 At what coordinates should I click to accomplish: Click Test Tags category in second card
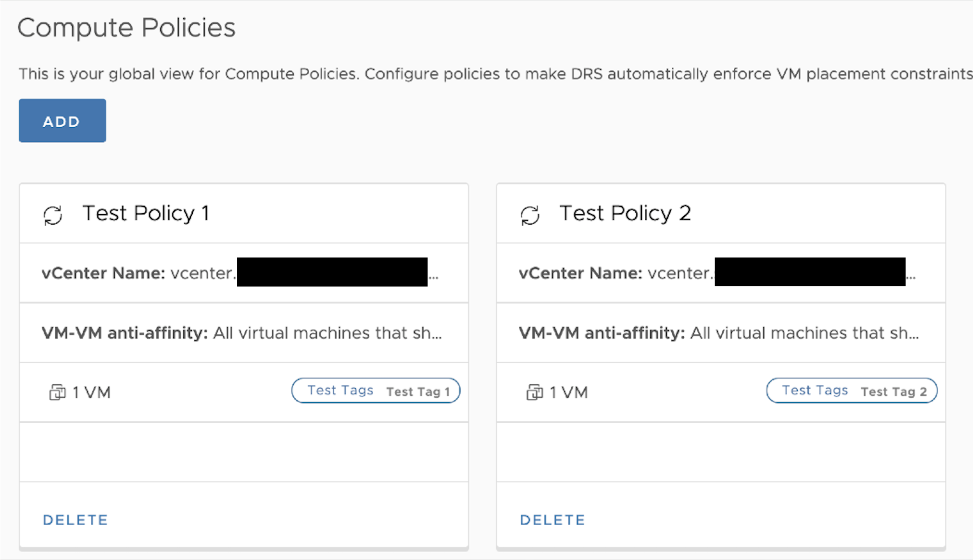(x=815, y=390)
